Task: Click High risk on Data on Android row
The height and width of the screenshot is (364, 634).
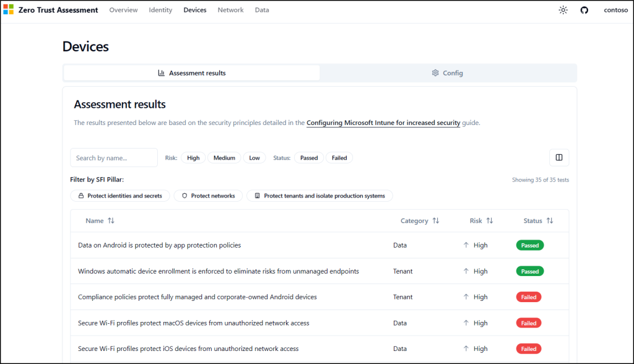Action: pyautogui.click(x=476, y=245)
